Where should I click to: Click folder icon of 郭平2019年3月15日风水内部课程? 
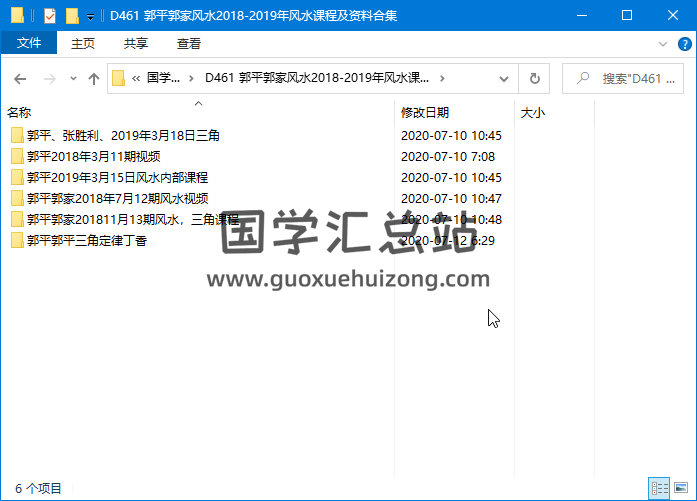[x=17, y=177]
